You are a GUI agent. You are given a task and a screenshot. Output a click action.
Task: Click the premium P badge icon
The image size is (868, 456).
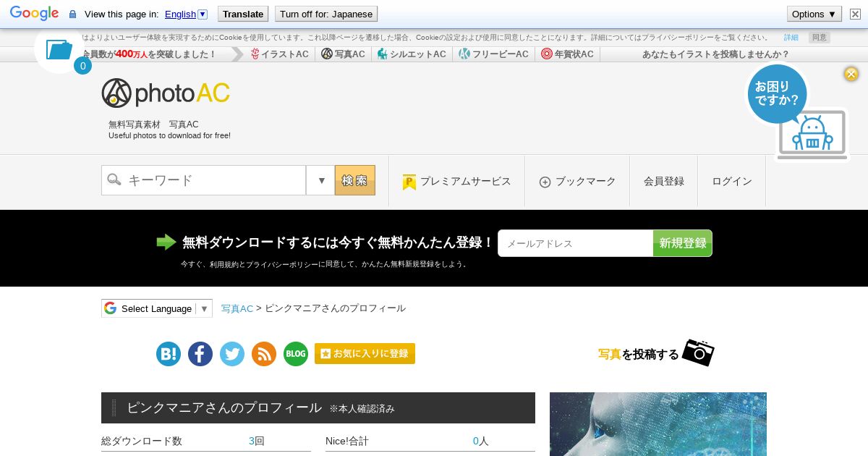tap(409, 182)
